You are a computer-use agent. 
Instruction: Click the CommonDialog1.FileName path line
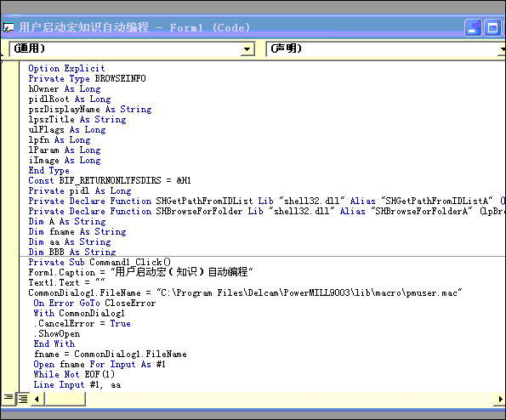point(245,293)
